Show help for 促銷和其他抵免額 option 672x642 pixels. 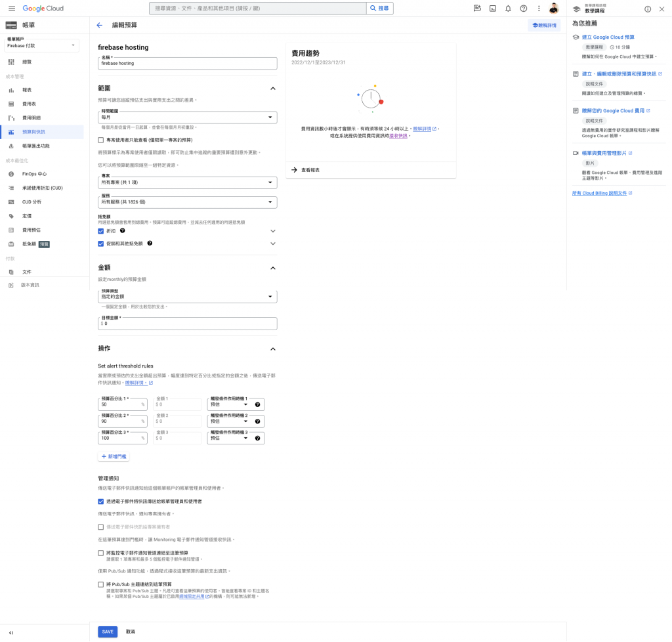[150, 243]
